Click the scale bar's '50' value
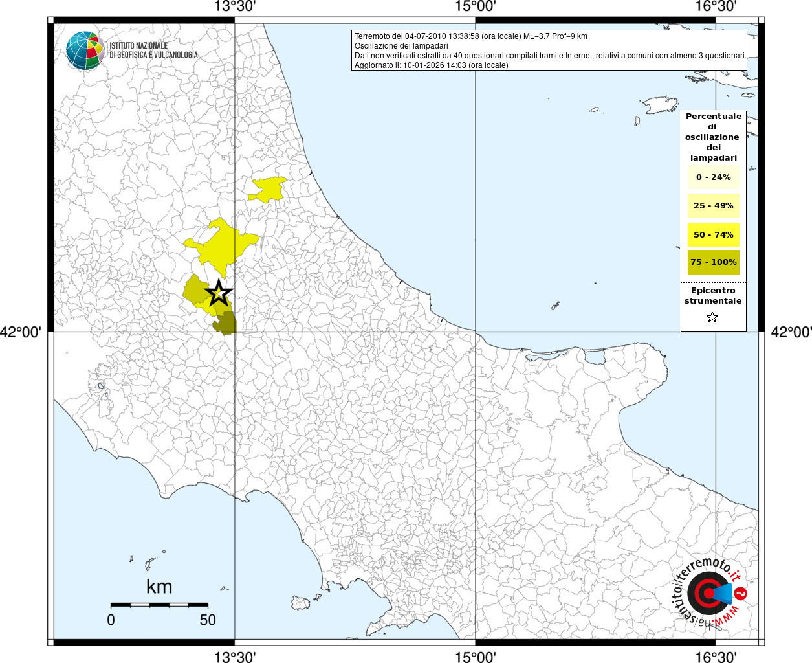 coord(208,620)
